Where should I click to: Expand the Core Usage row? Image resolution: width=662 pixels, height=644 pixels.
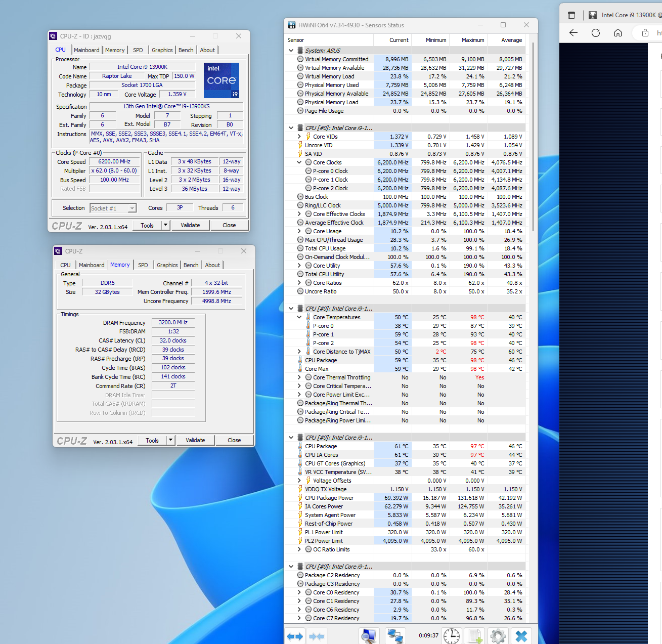click(299, 231)
